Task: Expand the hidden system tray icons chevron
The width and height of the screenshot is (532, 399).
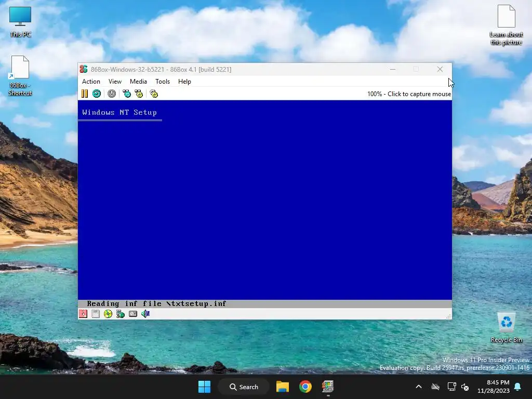Action: pyautogui.click(x=419, y=387)
